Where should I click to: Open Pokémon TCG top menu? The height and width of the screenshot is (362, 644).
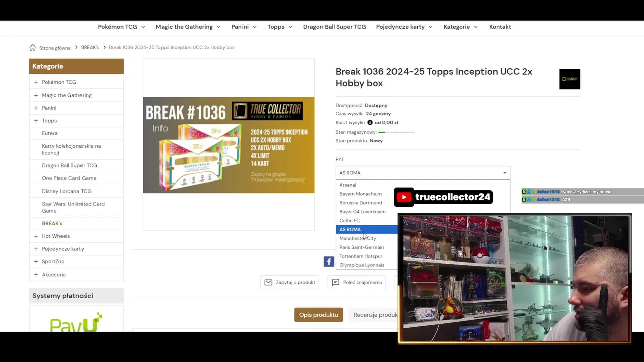point(121,27)
